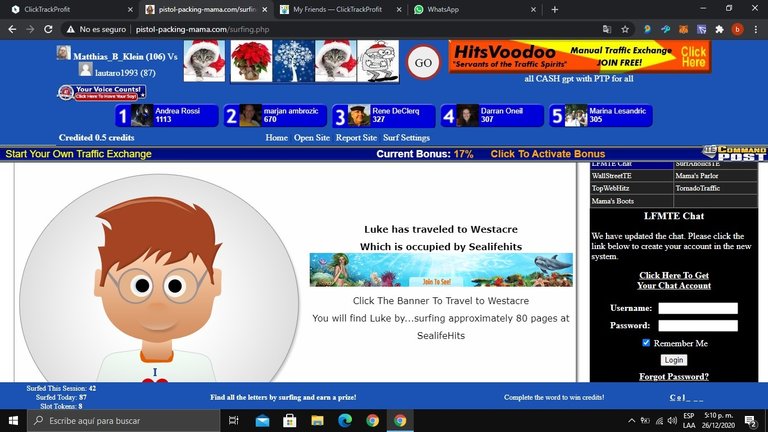Image resolution: width=768 pixels, height=432 pixels.
Task: Open a new browser tab
Action: point(554,9)
